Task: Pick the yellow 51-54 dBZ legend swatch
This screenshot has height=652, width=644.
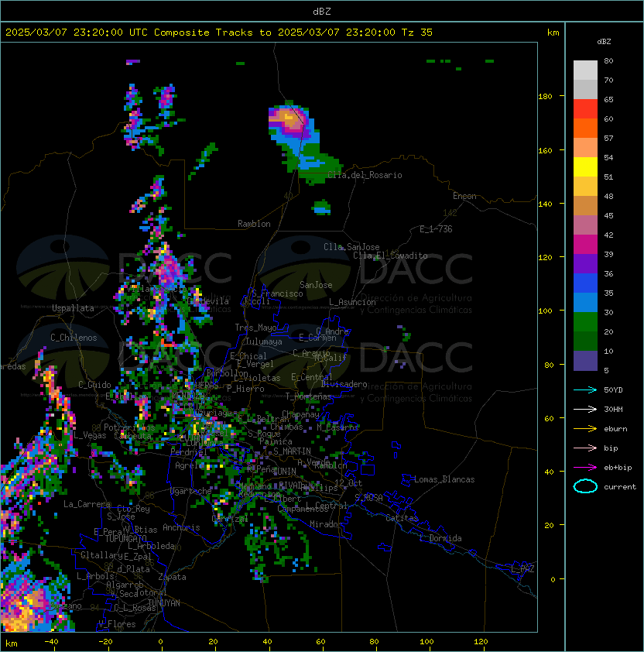Action: coord(585,166)
